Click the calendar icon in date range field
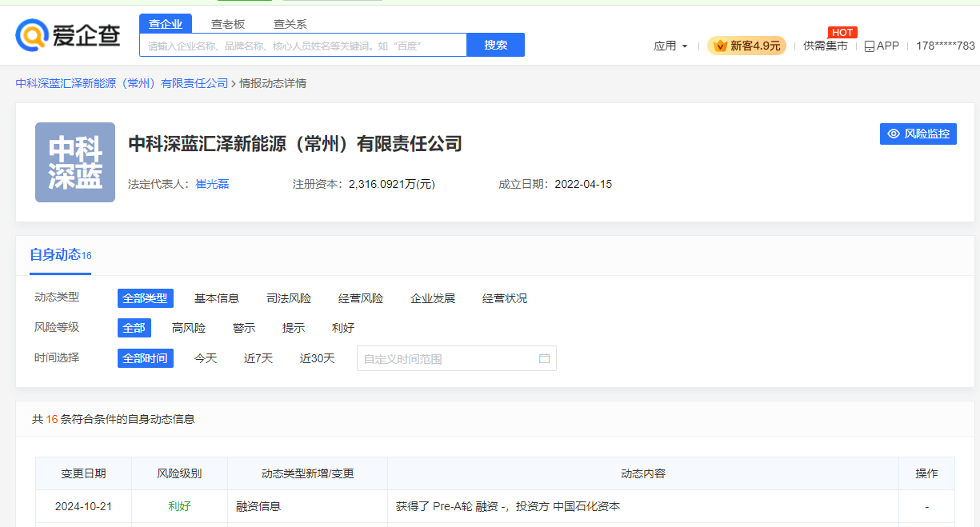This screenshot has height=527, width=980. (x=544, y=358)
